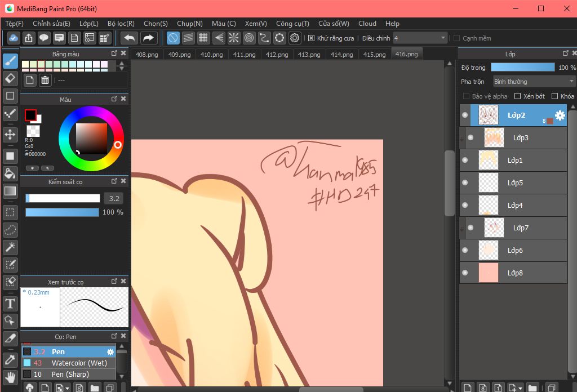Enable crisscross grid snap

tap(203, 38)
